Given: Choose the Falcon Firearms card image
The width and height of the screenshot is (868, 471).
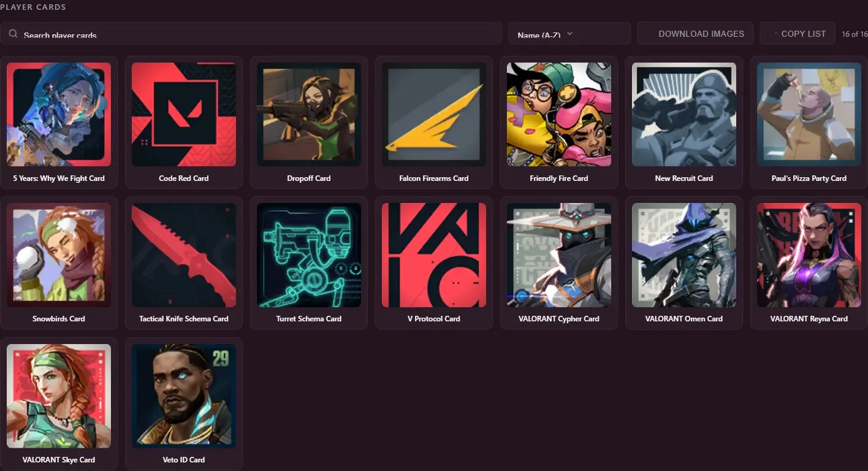Looking at the screenshot, I should pyautogui.click(x=434, y=114).
